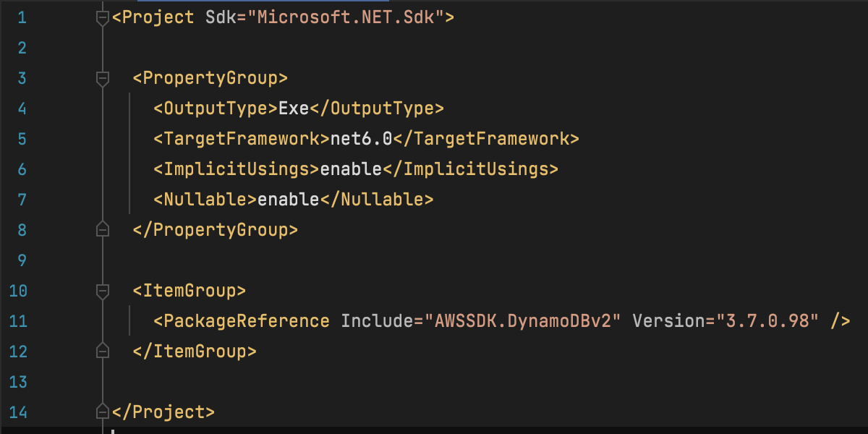This screenshot has width=868, height=434.
Task: Click line number 1 in the gutter
Action: tap(22, 17)
